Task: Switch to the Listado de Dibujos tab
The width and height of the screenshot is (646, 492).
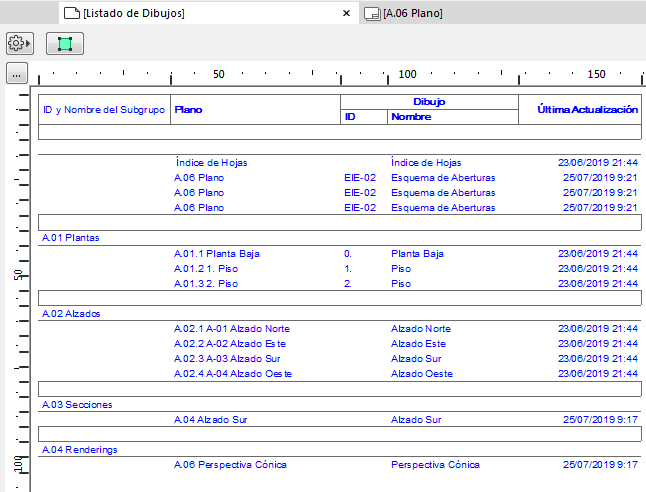Action: 134,13
